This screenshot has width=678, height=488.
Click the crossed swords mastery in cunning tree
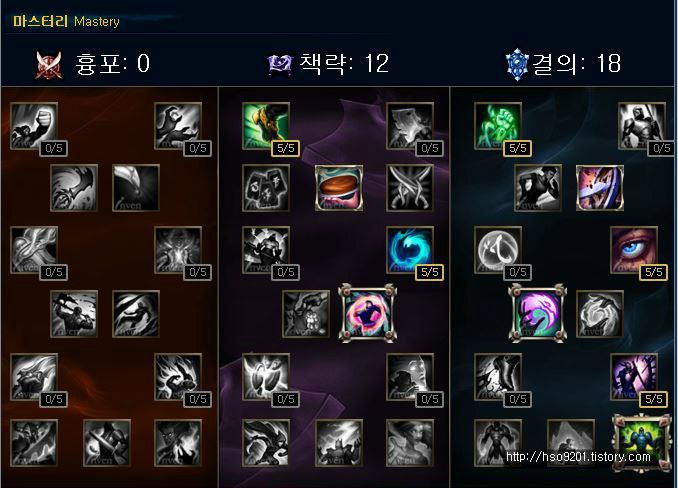(410, 188)
